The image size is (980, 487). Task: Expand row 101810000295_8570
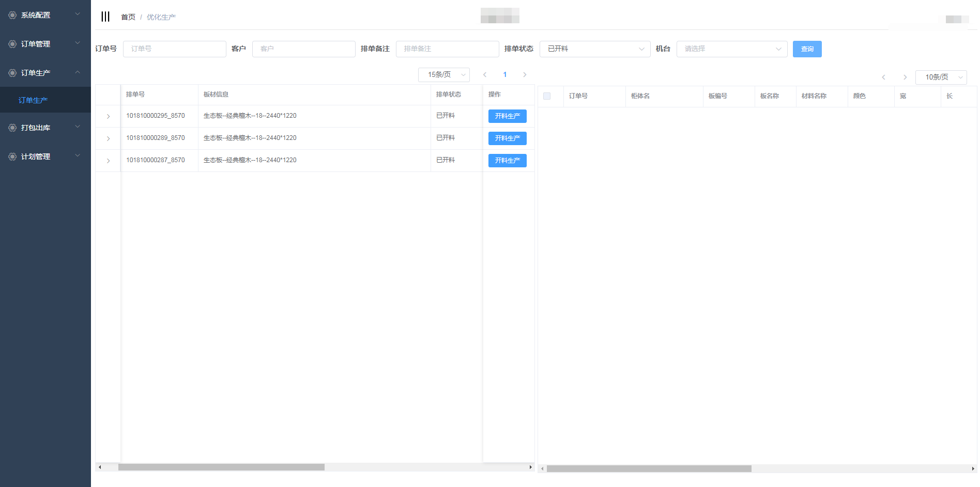[x=108, y=116]
